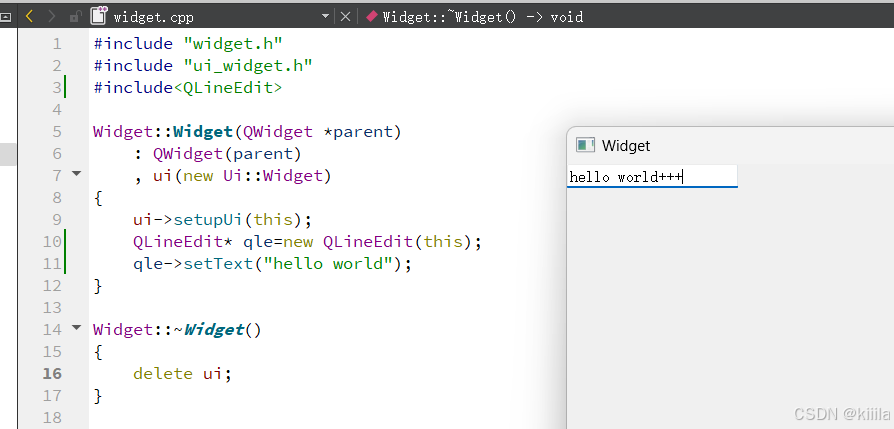
Task: Open the widget.cpp file dropdown
Action: [326, 17]
